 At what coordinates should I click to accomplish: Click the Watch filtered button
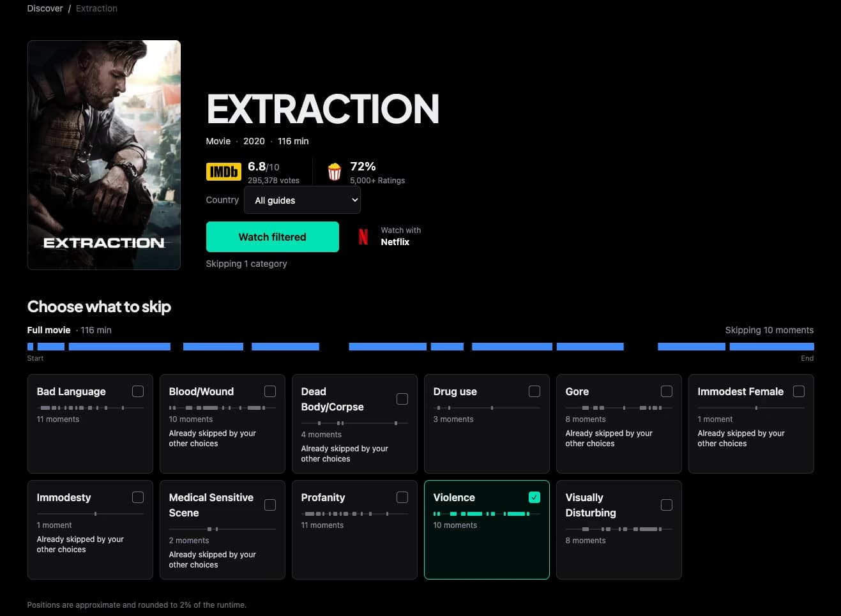coord(273,237)
